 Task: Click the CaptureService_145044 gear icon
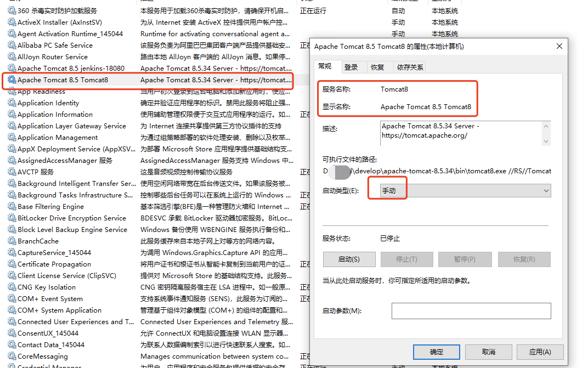pos(12,252)
